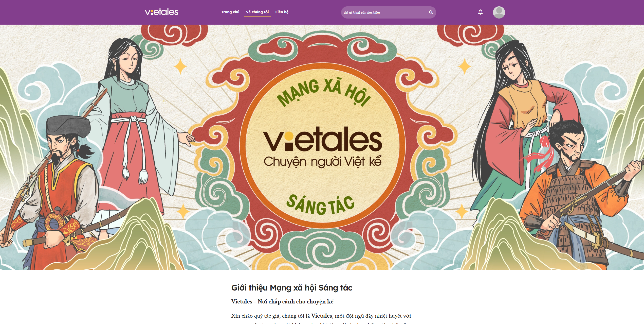The image size is (644, 324).
Task: Click the Giới thiệu Mạng xã hội Sáng tác heading
Action: 292,288
